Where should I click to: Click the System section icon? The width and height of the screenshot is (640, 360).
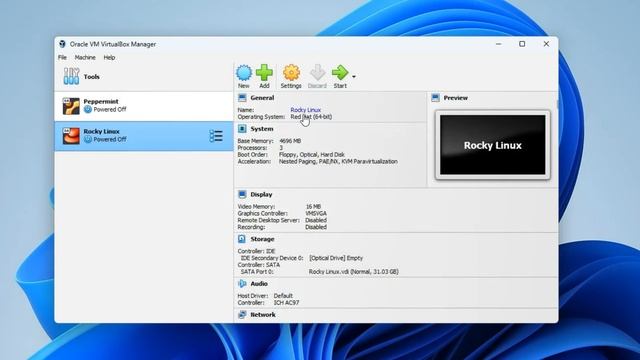coord(242,129)
